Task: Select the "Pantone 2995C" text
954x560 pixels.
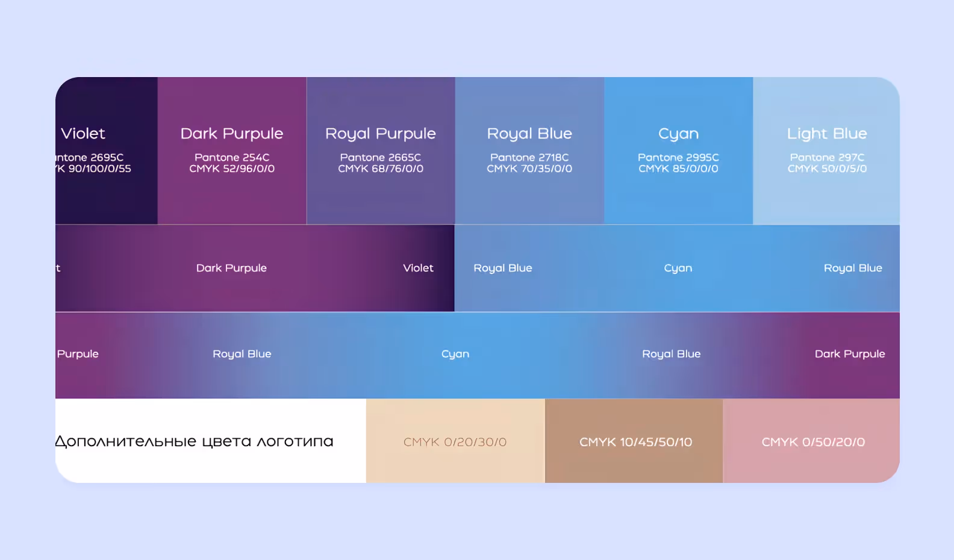Action: point(679,157)
